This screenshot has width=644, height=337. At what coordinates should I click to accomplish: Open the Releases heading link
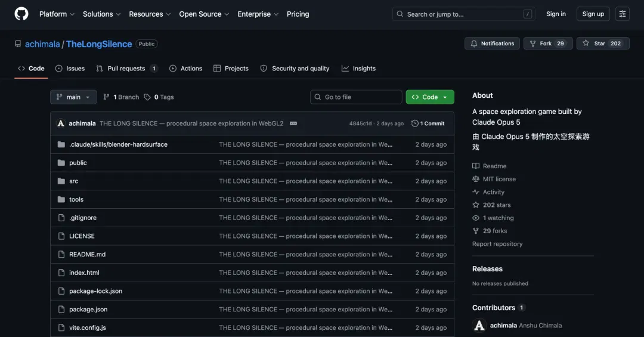point(488,269)
